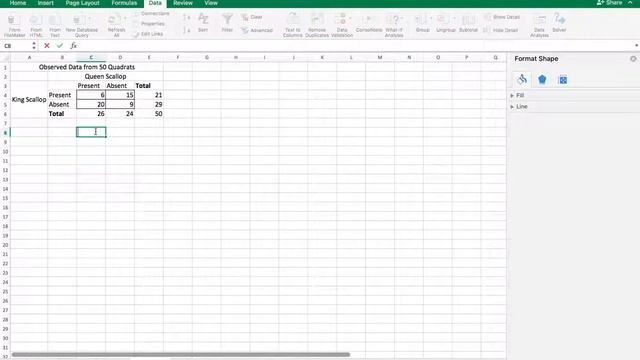Viewport: 640px width, 360px height.
Task: Switch to the Insert tab
Action: pyautogui.click(x=46, y=3)
